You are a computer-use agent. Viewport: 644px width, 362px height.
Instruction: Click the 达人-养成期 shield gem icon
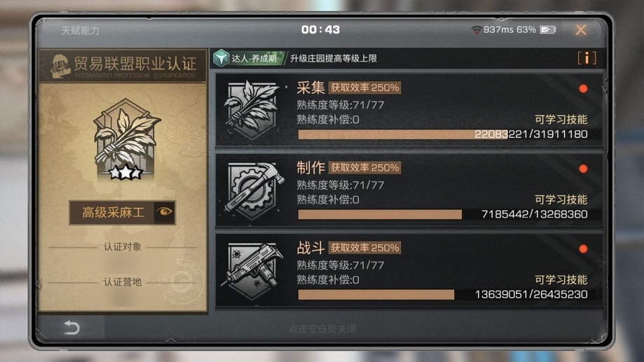(x=221, y=58)
